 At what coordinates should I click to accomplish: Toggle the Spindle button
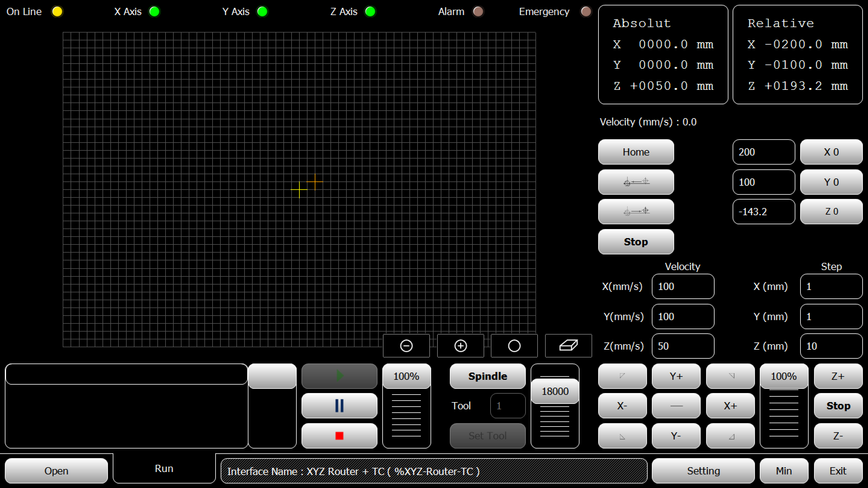coord(487,376)
